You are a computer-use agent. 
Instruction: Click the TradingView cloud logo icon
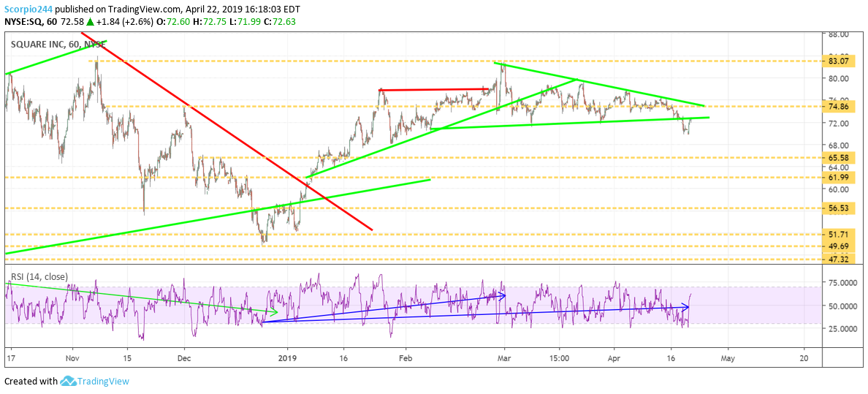point(69,381)
